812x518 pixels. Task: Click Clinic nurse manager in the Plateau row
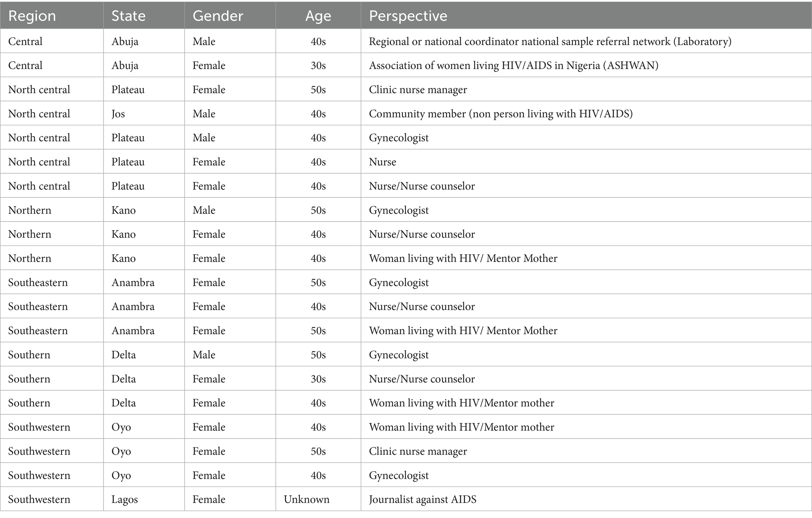[x=418, y=90]
